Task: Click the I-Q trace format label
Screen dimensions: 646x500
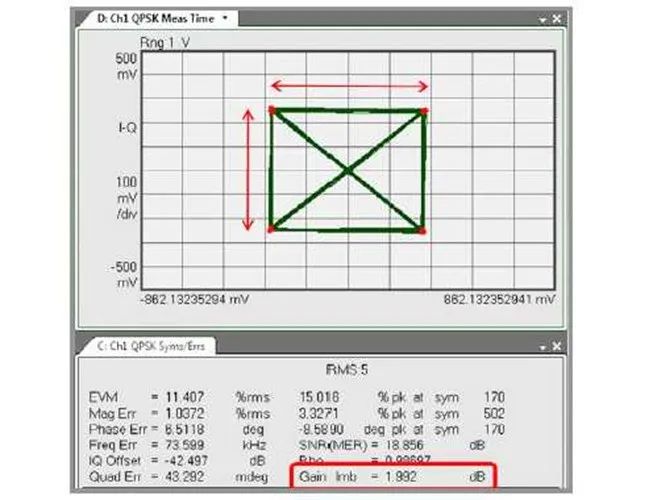Action: [126, 129]
